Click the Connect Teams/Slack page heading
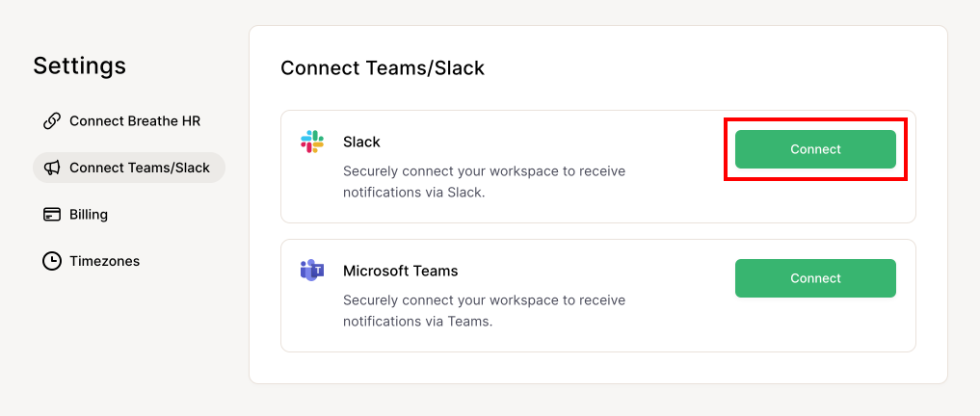This screenshot has height=416, width=980. point(383,67)
